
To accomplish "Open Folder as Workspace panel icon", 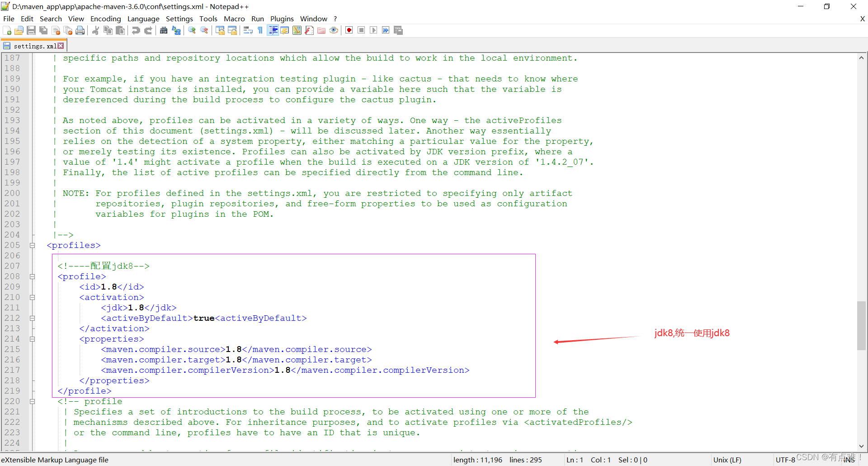I will (321, 30).
